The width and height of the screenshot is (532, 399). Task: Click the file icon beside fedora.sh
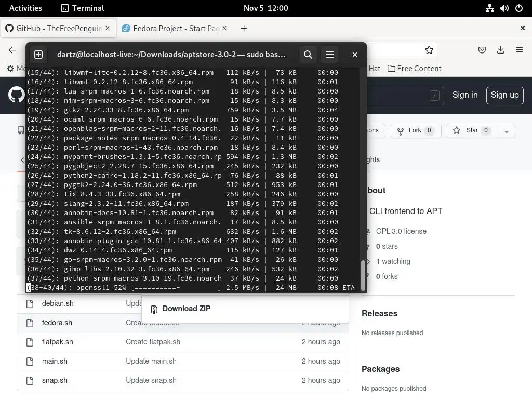(x=30, y=323)
